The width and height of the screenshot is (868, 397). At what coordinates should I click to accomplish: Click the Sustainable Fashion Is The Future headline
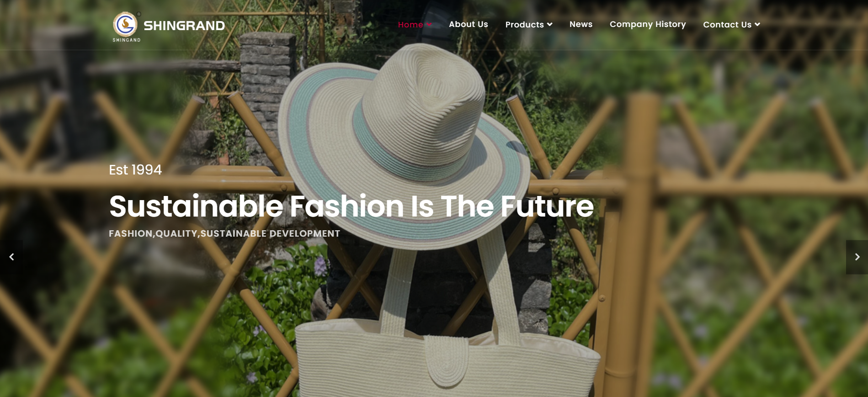[x=351, y=206]
